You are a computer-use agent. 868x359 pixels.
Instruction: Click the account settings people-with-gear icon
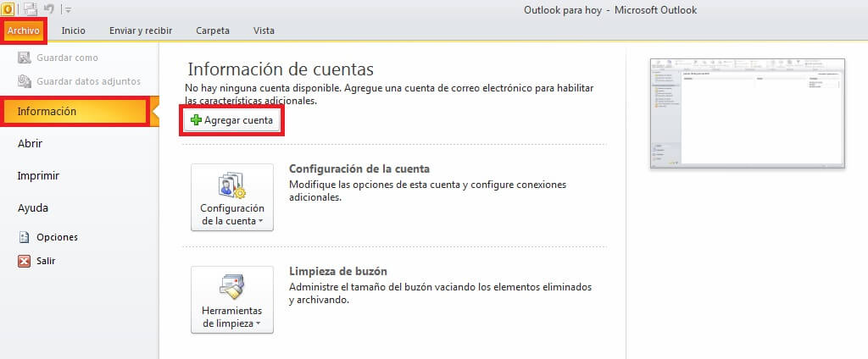pos(232,185)
